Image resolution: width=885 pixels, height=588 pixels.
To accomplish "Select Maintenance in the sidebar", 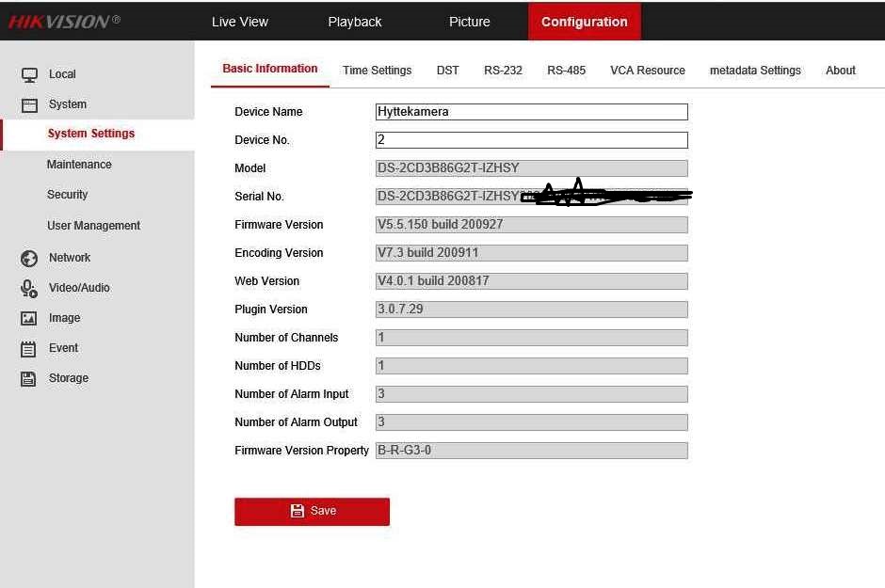I will [x=79, y=165].
